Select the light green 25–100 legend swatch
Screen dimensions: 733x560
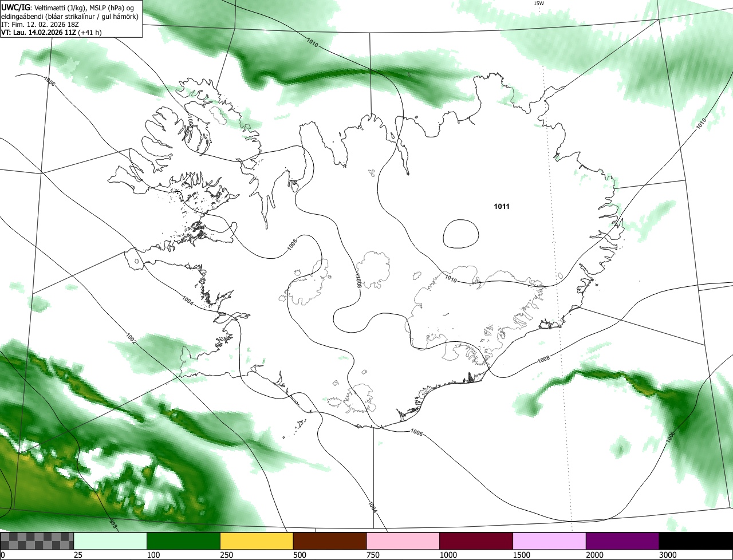[111, 541]
